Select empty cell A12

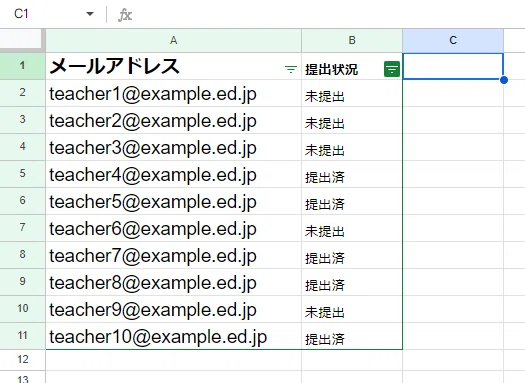click(x=173, y=360)
